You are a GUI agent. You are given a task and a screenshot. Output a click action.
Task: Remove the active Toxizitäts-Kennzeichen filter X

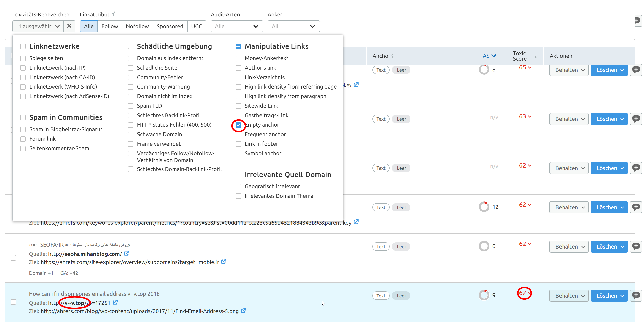point(70,26)
